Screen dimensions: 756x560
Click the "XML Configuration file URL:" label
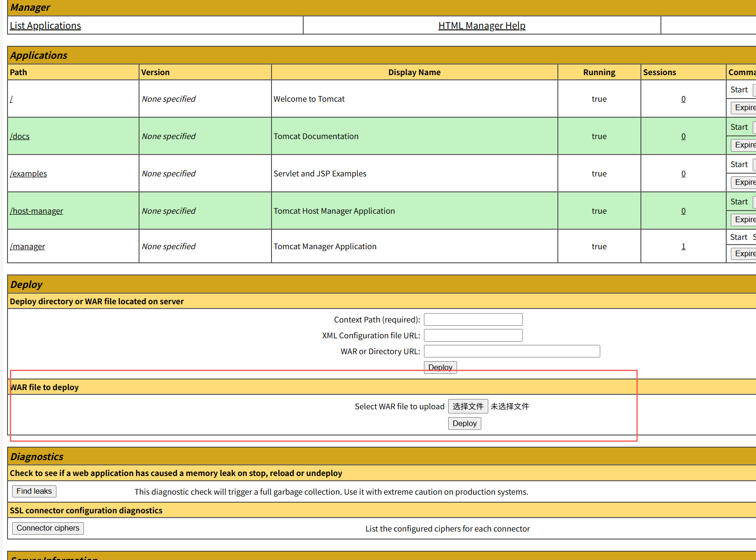coord(371,336)
